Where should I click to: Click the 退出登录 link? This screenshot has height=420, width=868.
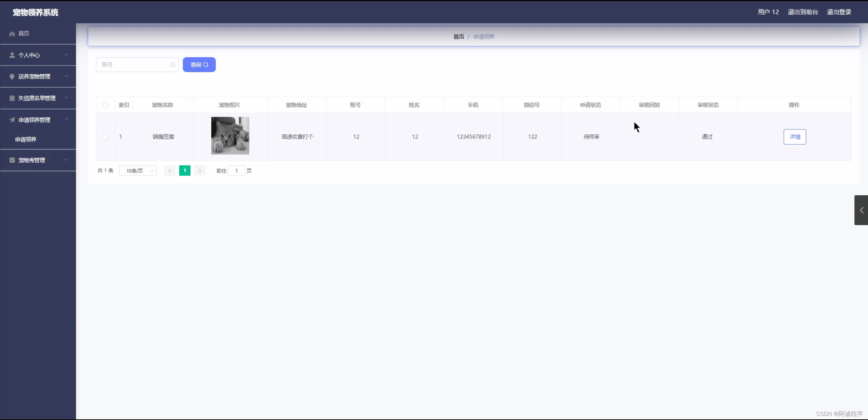pyautogui.click(x=839, y=12)
